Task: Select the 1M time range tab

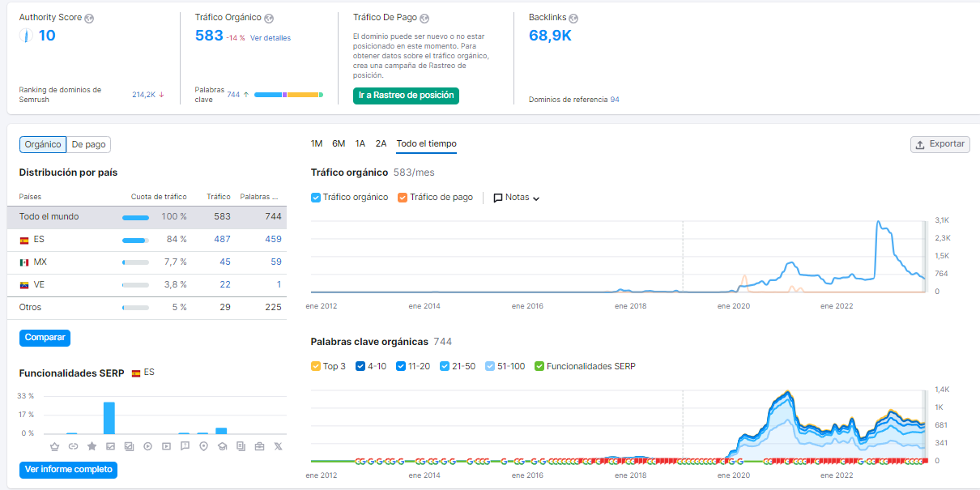Action: tap(317, 143)
